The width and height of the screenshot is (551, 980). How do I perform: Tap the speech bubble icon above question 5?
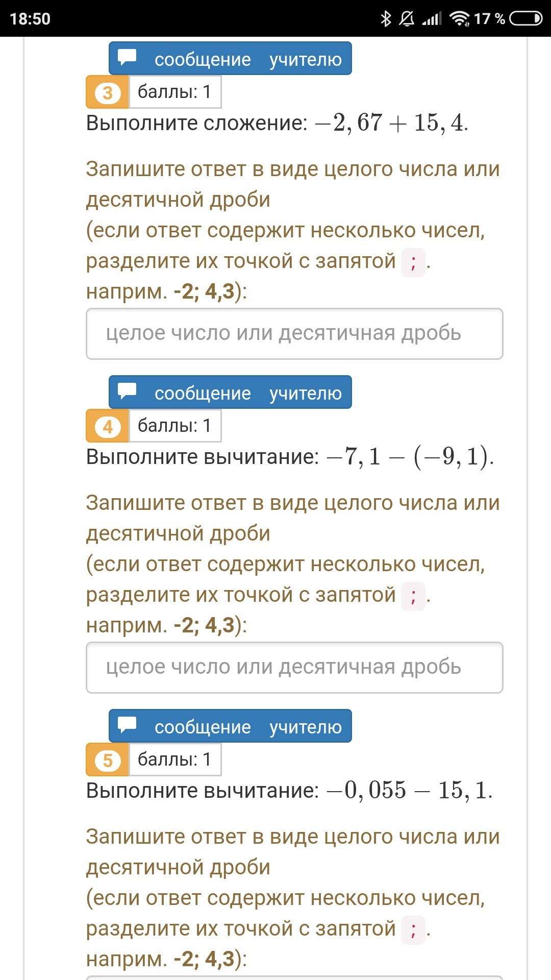pyautogui.click(x=127, y=724)
